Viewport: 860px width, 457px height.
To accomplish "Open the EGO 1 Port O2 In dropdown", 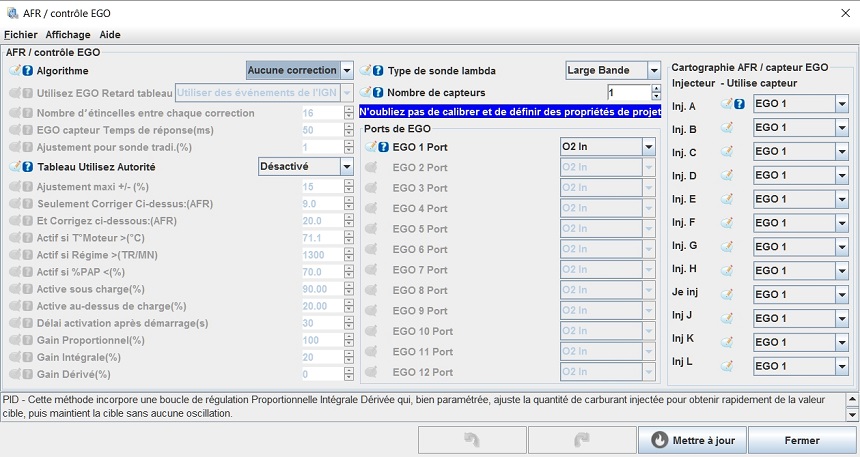I will (x=649, y=147).
